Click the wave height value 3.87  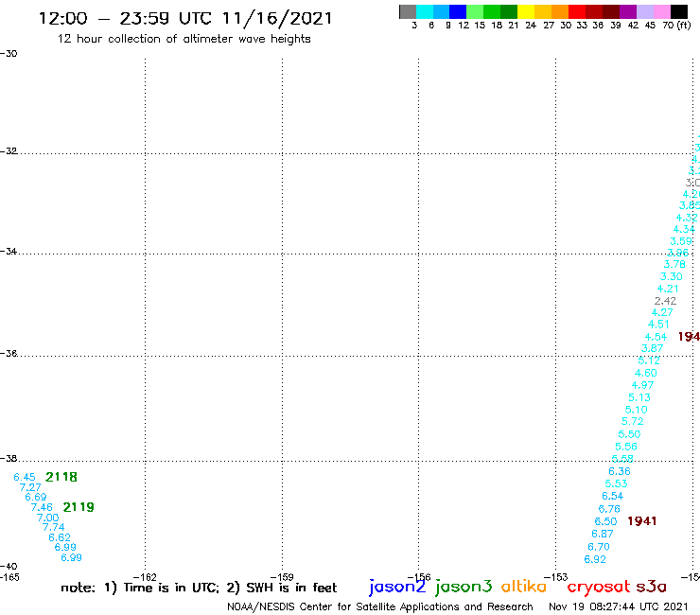coord(653,348)
